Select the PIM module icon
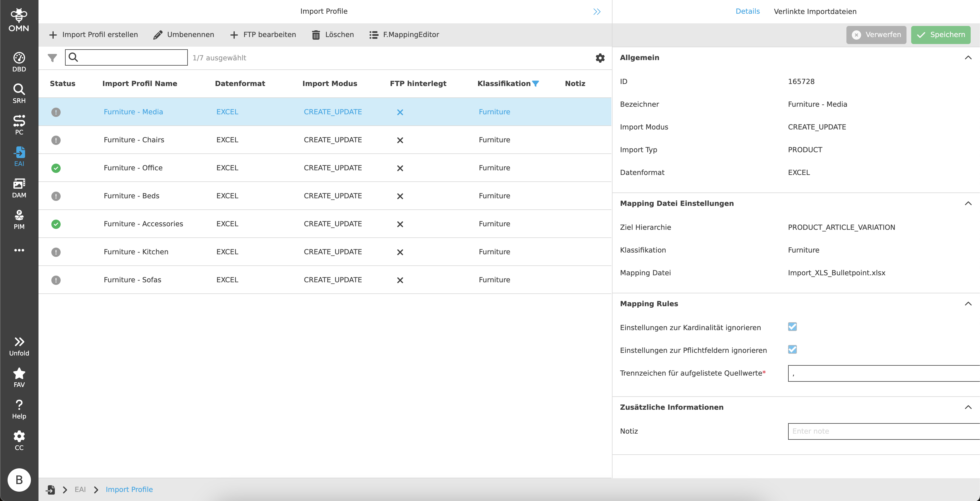The width and height of the screenshot is (980, 501). pyautogui.click(x=19, y=218)
